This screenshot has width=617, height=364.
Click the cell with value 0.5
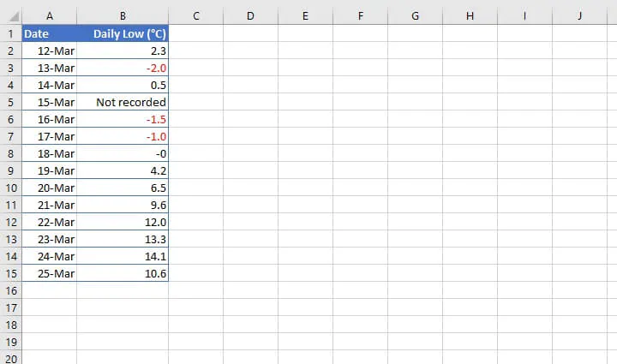pyautogui.click(x=123, y=85)
